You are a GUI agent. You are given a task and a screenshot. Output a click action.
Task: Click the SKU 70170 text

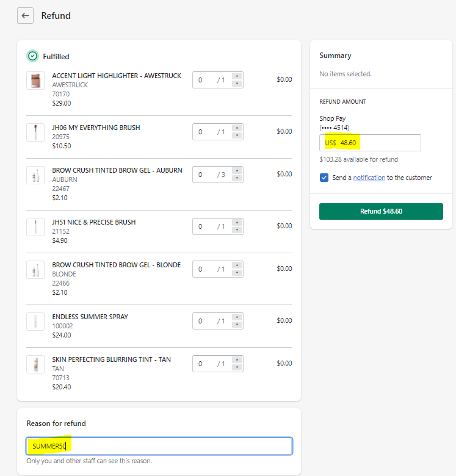60,94
